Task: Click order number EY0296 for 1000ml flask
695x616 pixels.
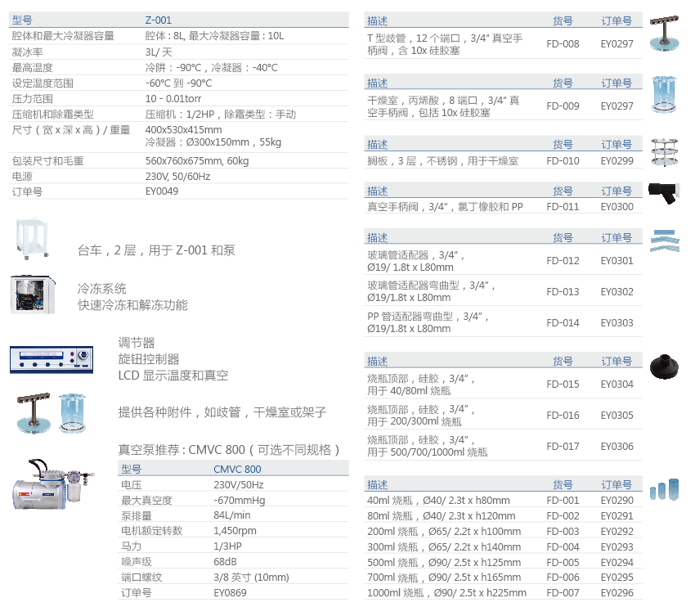Action: pyautogui.click(x=617, y=593)
